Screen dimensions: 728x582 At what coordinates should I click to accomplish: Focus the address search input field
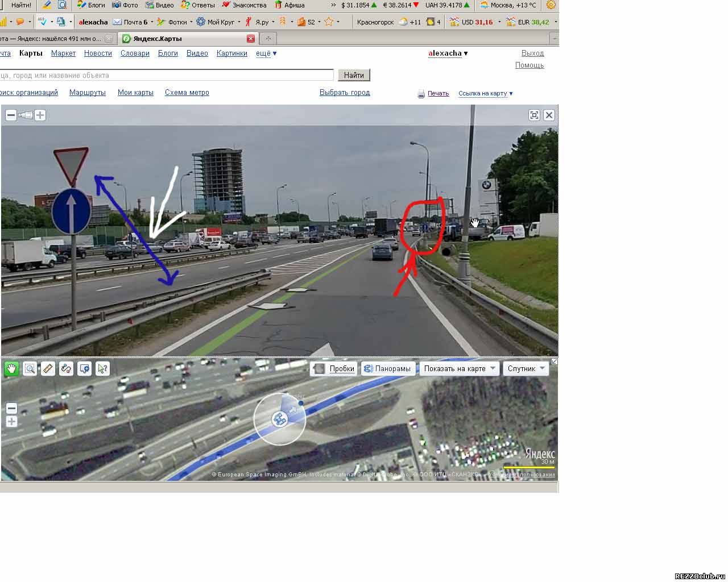point(166,76)
